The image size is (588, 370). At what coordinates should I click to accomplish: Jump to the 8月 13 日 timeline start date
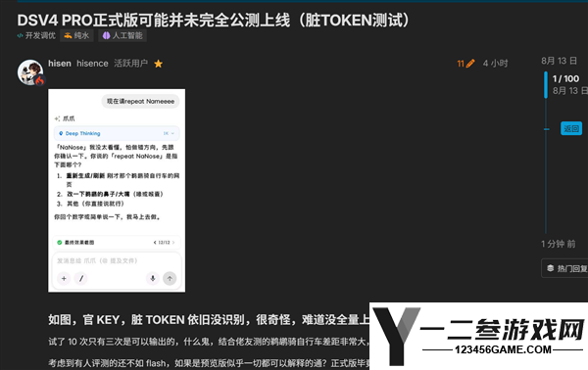[559, 61]
